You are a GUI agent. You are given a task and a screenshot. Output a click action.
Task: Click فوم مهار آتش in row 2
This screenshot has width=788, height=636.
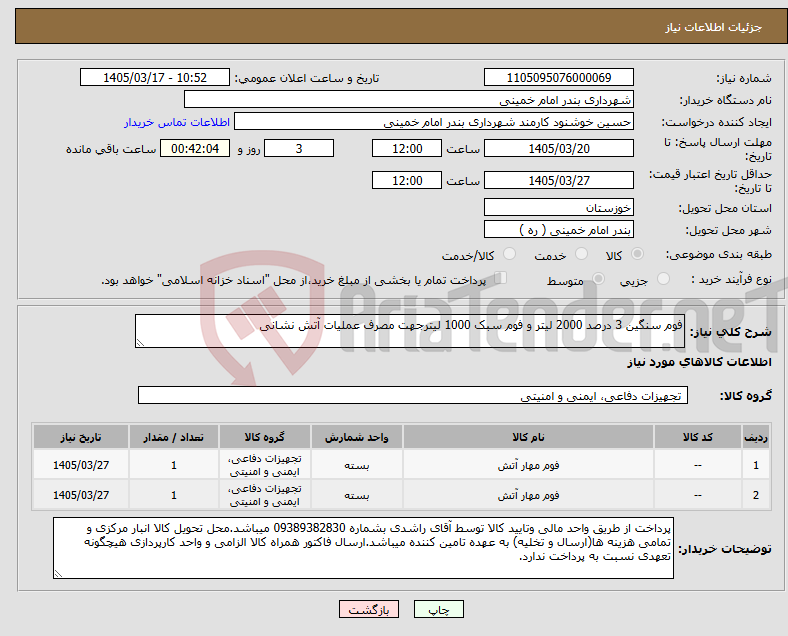click(x=528, y=495)
